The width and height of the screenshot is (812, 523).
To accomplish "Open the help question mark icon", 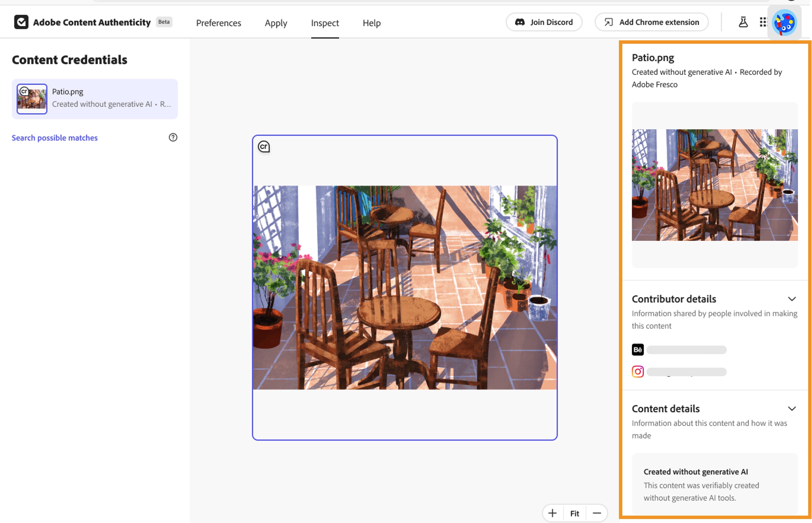I will (173, 138).
